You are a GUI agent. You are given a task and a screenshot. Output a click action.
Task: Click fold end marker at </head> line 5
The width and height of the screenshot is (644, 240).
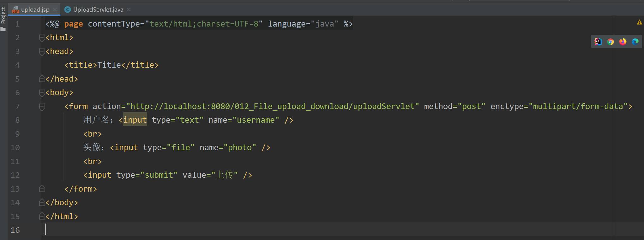click(x=42, y=79)
